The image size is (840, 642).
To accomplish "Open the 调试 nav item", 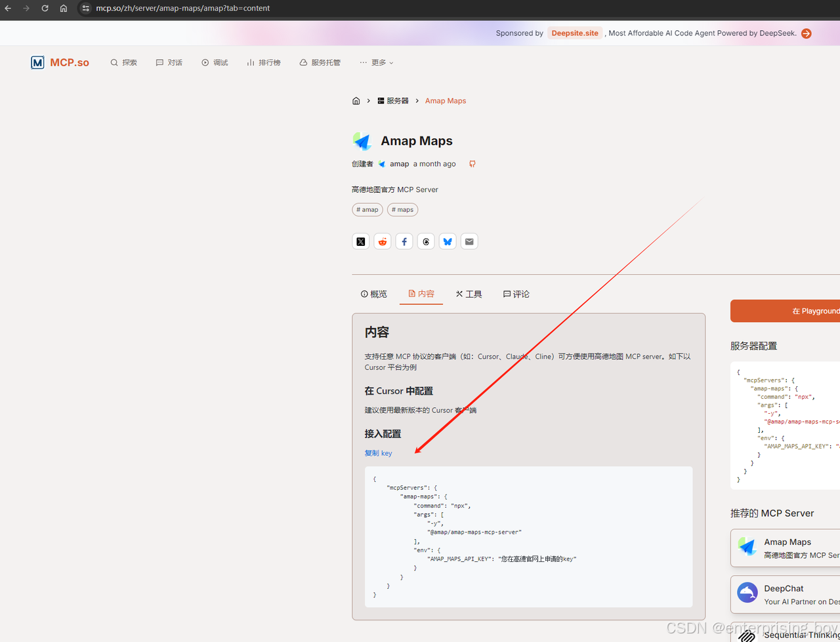I will coord(215,62).
